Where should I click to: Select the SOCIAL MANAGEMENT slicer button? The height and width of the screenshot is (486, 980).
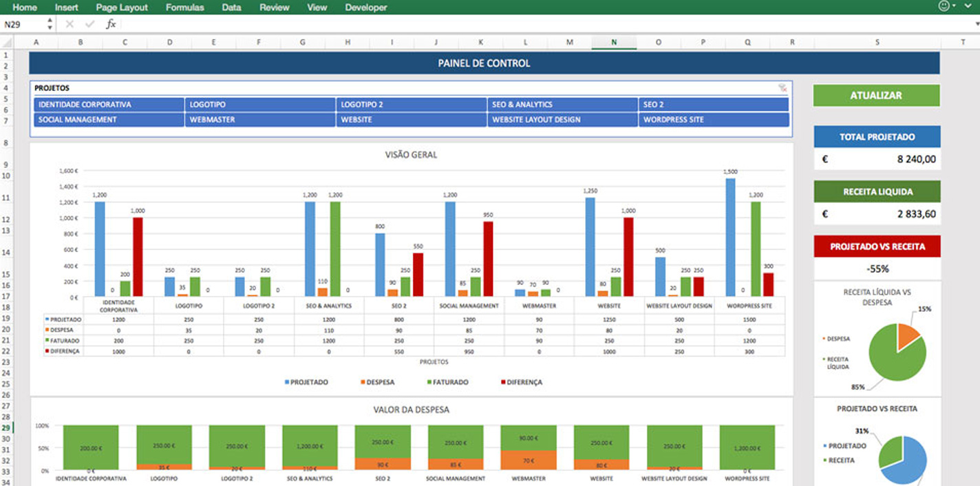point(109,120)
